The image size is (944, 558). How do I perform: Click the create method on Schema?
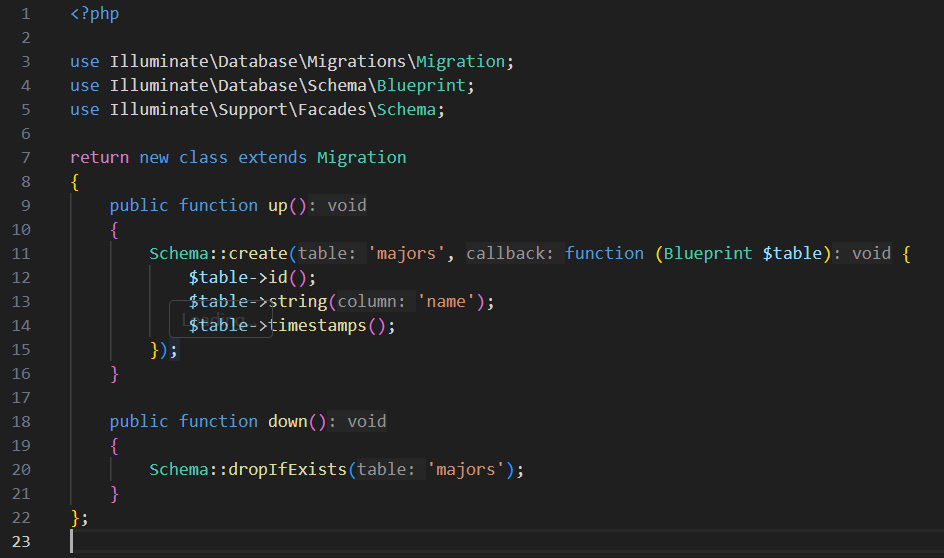pos(258,253)
